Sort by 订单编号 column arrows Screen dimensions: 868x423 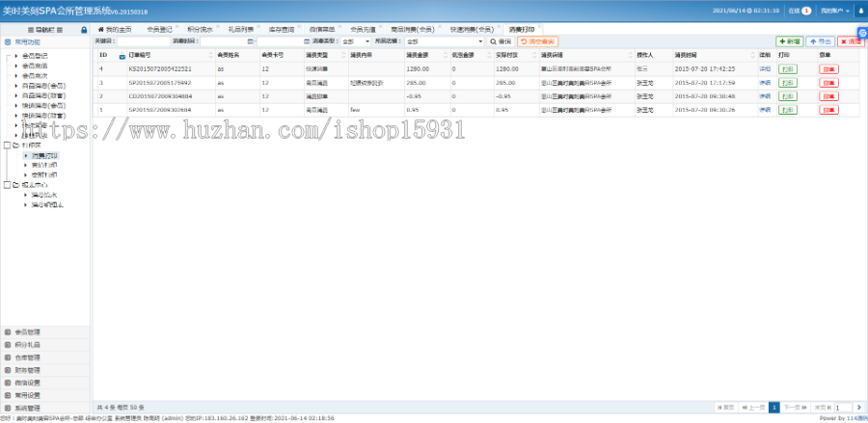coord(210,55)
